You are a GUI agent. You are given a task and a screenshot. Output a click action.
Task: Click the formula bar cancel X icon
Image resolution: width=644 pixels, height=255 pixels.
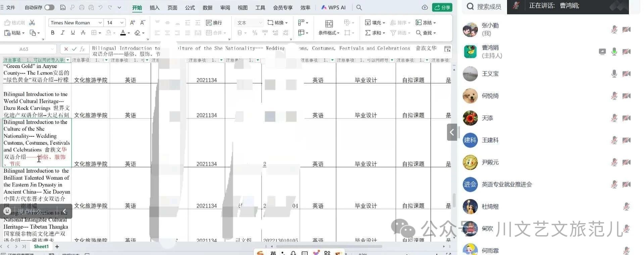pyautogui.click(x=66, y=49)
